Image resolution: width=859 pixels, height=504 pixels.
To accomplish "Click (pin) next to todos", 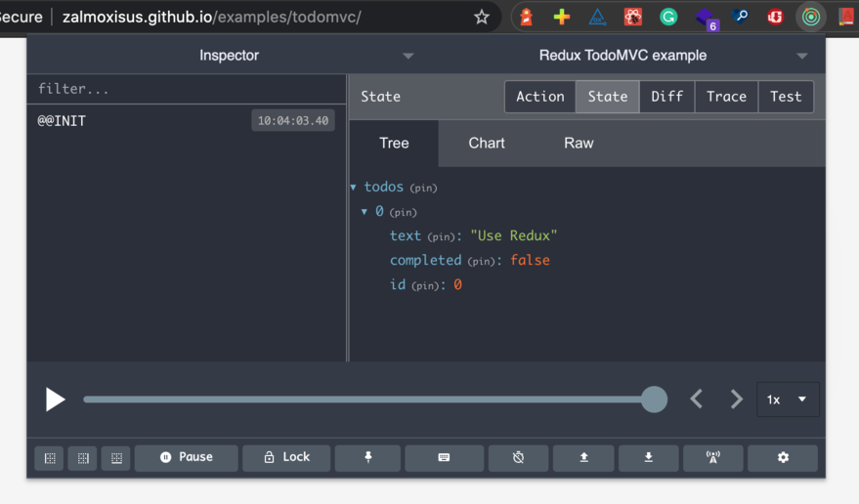I will pos(423,188).
